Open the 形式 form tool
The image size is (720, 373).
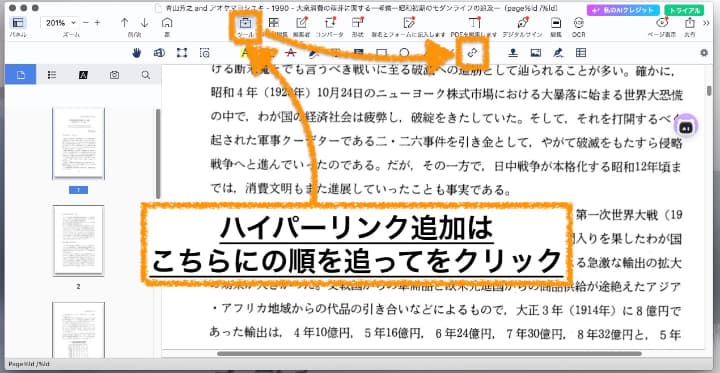357,26
